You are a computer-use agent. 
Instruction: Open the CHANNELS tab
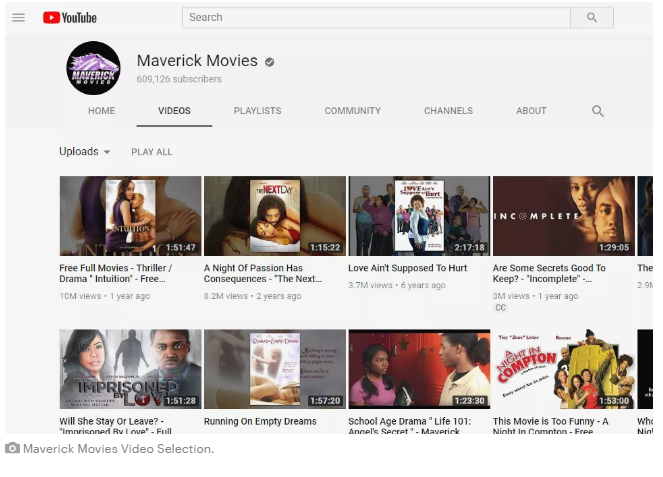pyautogui.click(x=449, y=111)
